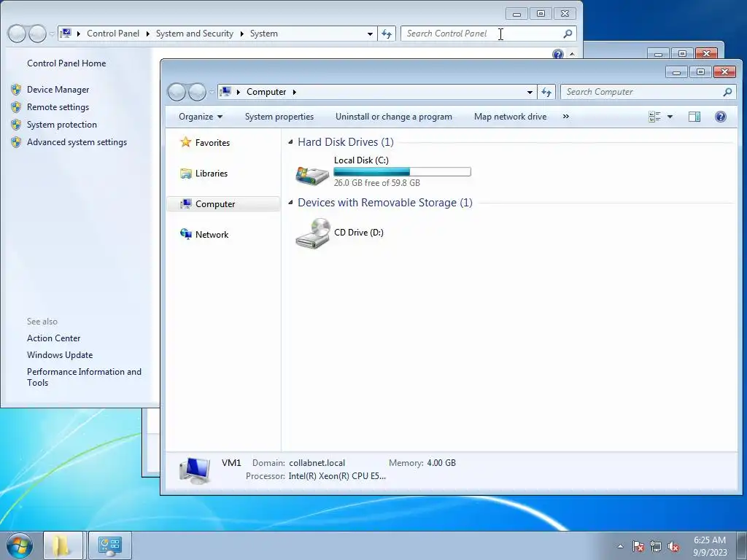Click the System and Security breadcrumb
The height and width of the screenshot is (560, 747).
click(x=194, y=34)
